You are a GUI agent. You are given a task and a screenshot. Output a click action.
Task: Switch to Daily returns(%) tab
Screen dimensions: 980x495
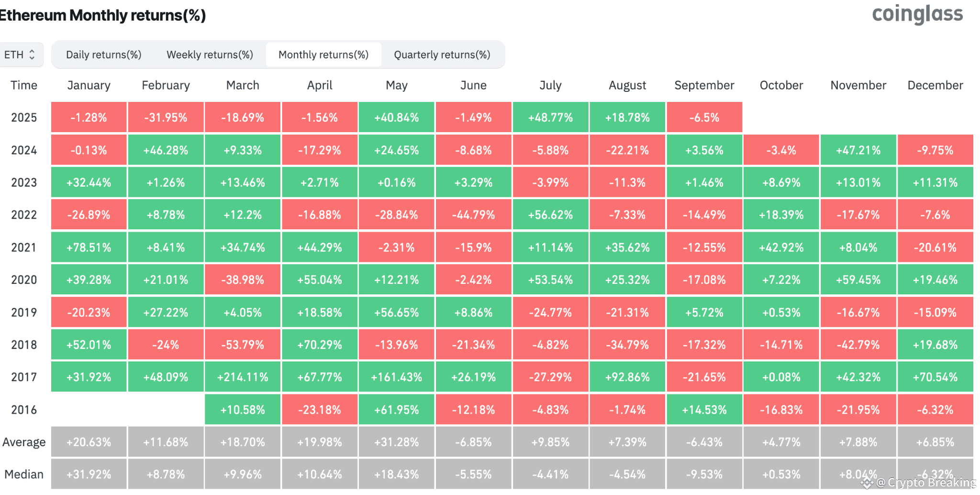pos(104,55)
